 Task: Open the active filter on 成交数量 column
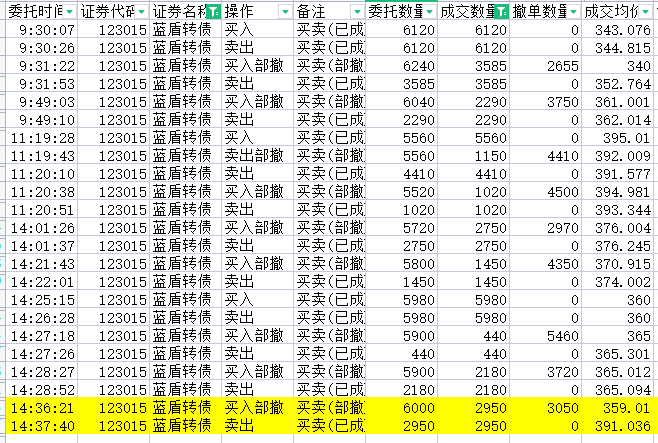[502, 12]
